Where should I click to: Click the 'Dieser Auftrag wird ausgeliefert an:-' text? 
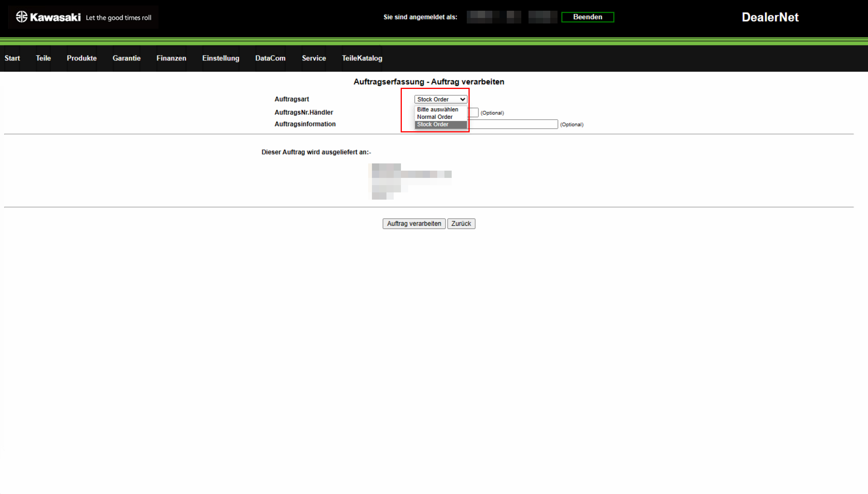[316, 152]
